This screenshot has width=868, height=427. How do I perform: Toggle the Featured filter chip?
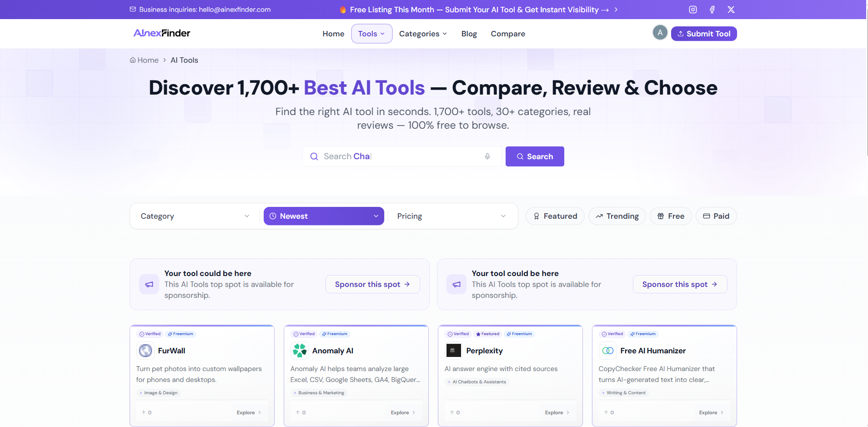(x=555, y=216)
